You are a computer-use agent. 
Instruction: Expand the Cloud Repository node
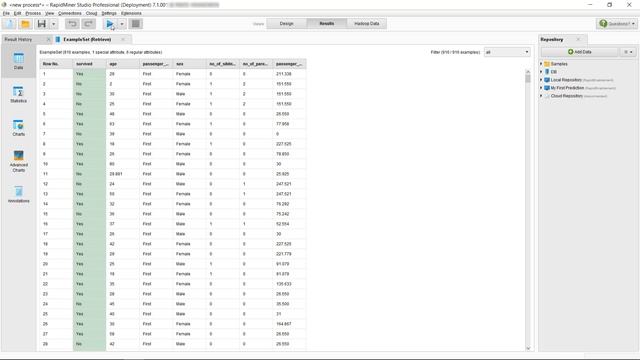pyautogui.click(x=541, y=96)
